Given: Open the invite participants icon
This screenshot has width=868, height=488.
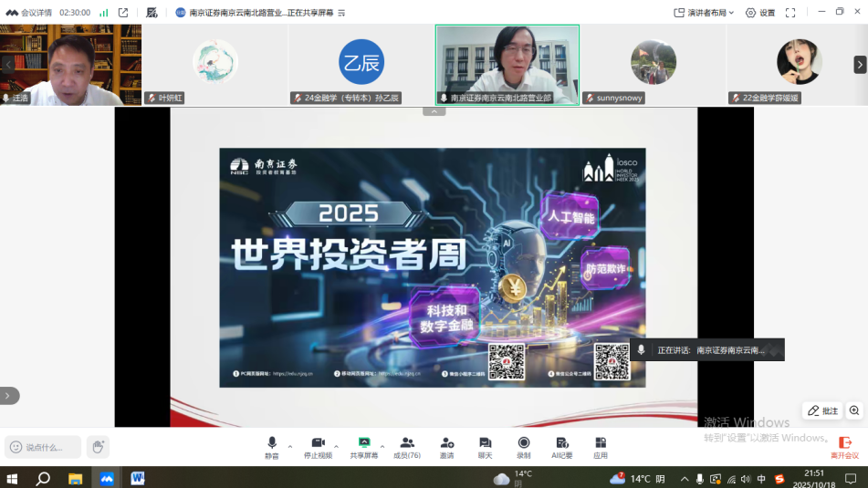Looking at the screenshot, I should click(446, 447).
